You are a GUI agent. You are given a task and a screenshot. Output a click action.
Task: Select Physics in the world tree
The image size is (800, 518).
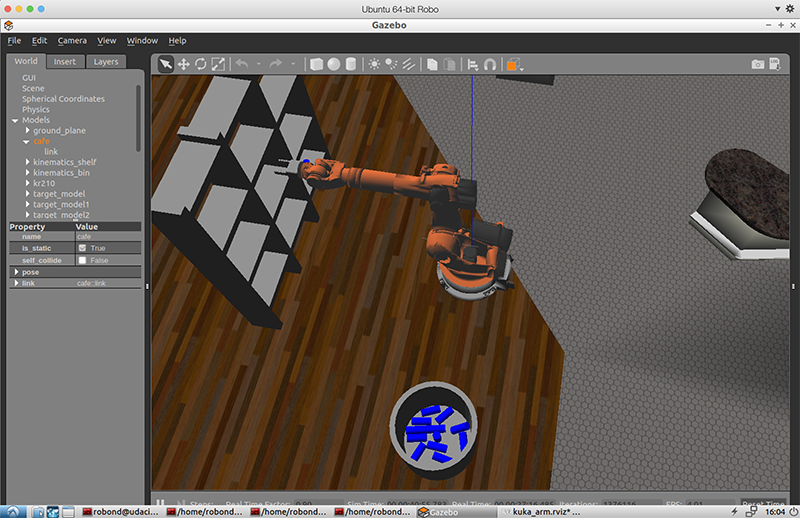click(x=36, y=110)
